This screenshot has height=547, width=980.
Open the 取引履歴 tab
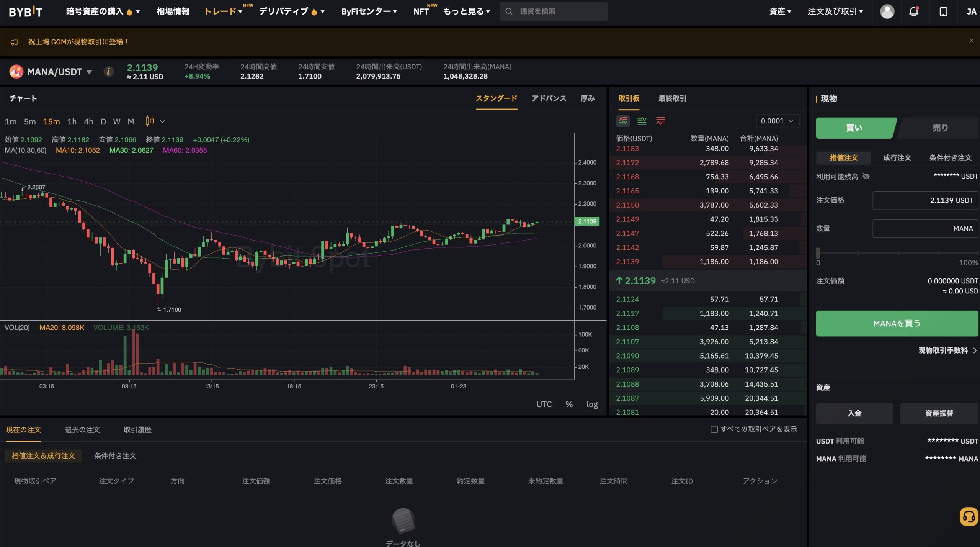tap(137, 430)
